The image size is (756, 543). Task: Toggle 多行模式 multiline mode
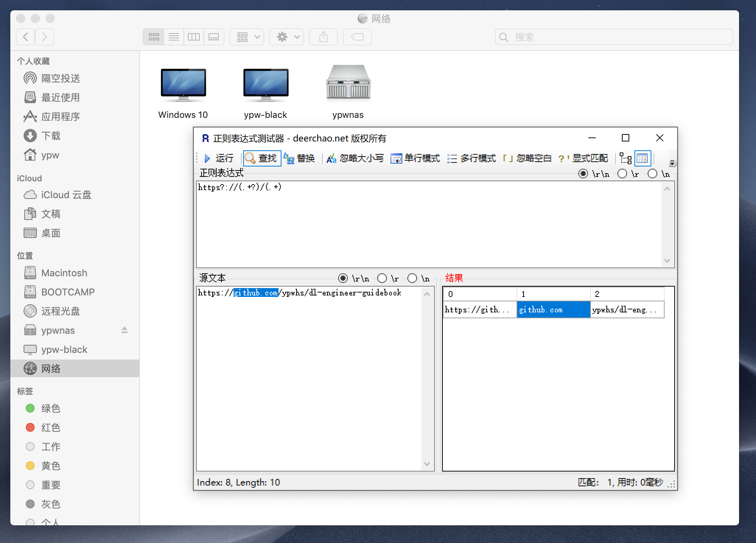pos(472,158)
